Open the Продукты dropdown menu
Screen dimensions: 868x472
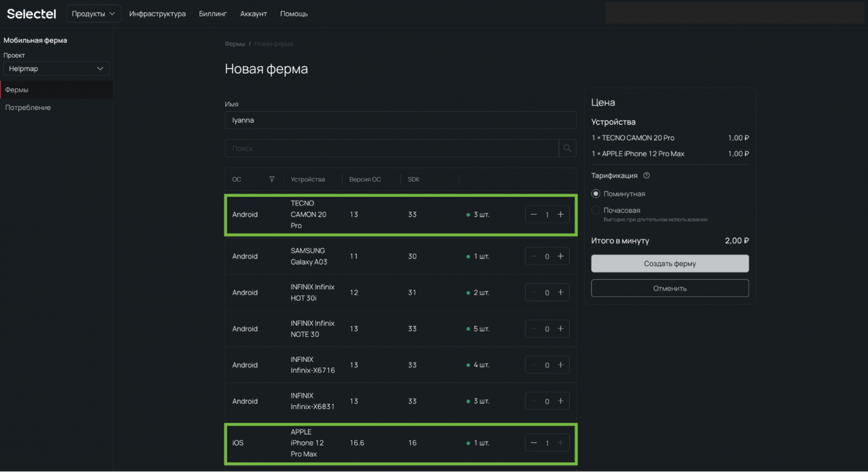(x=93, y=14)
